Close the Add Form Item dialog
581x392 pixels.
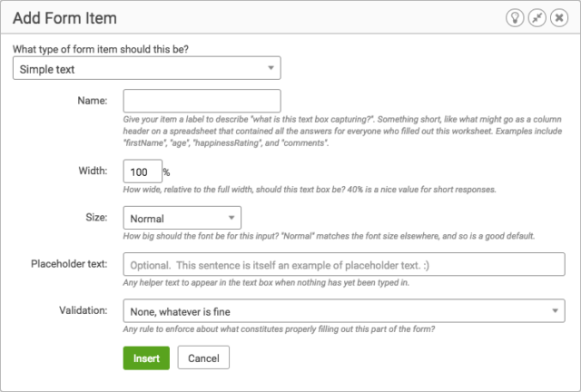(559, 18)
